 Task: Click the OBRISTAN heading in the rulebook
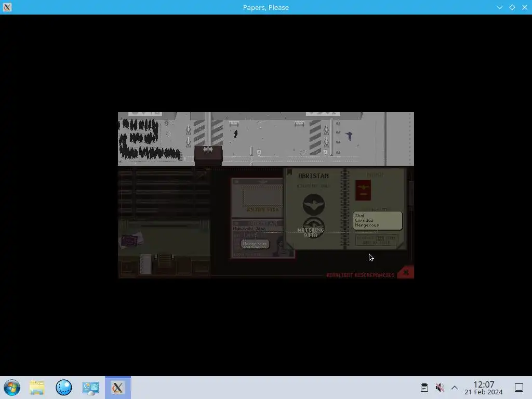point(313,176)
